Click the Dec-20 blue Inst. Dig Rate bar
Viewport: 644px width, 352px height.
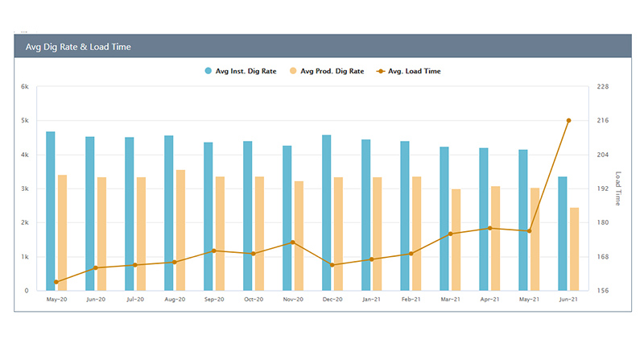[327, 213]
